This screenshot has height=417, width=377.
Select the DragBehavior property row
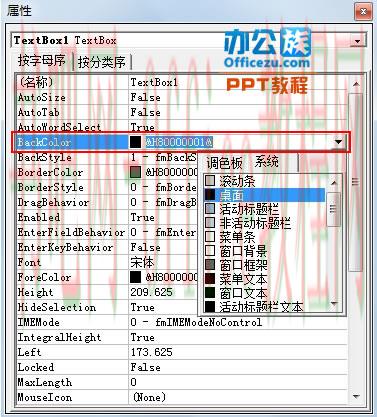tap(107, 202)
